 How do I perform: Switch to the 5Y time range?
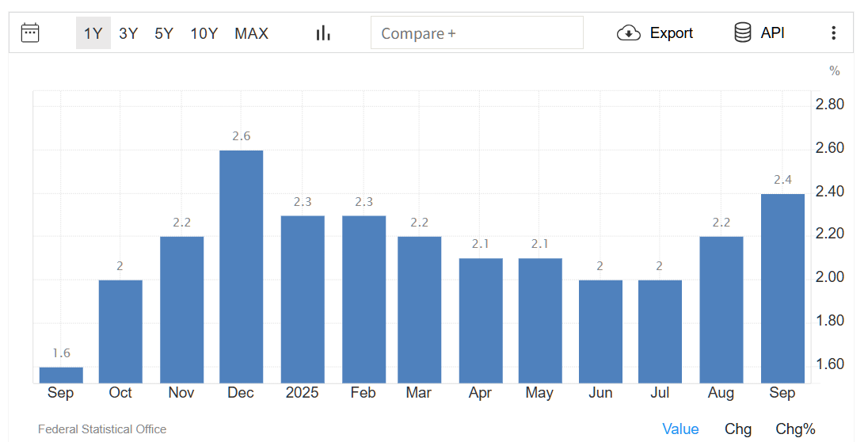point(164,33)
